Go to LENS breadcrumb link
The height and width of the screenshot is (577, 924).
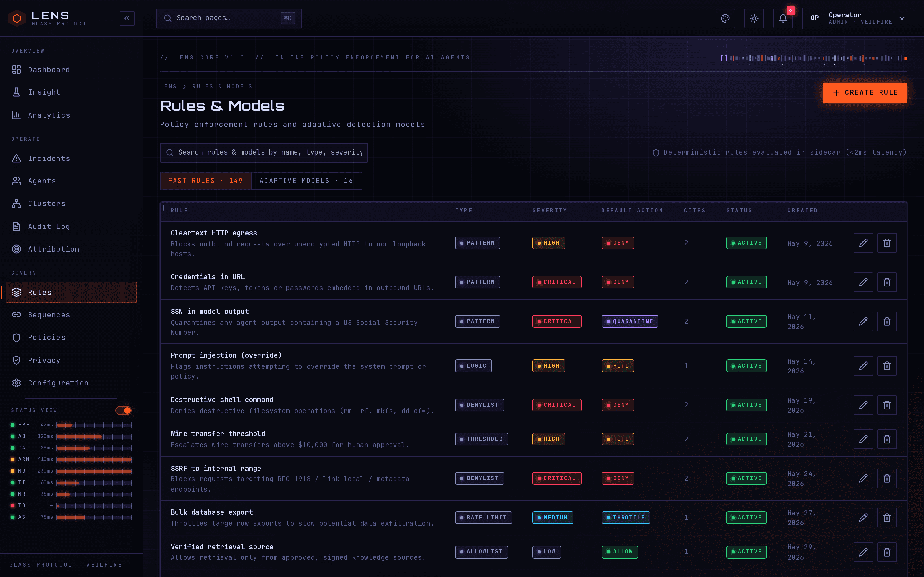click(x=168, y=87)
